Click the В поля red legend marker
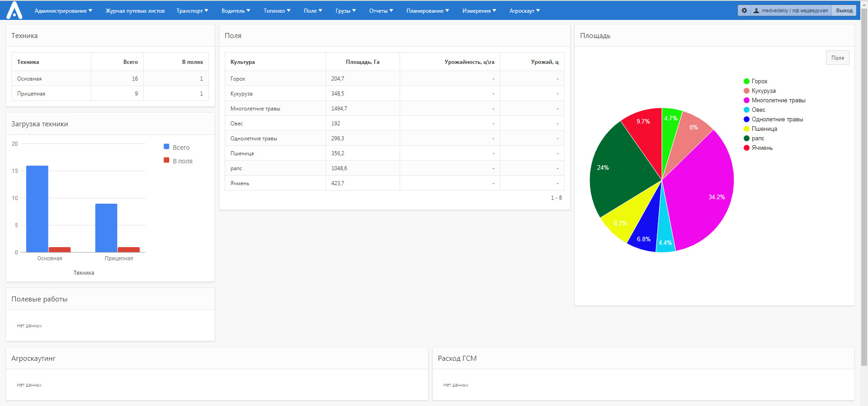Screen dimensions: 868x406 (166, 160)
